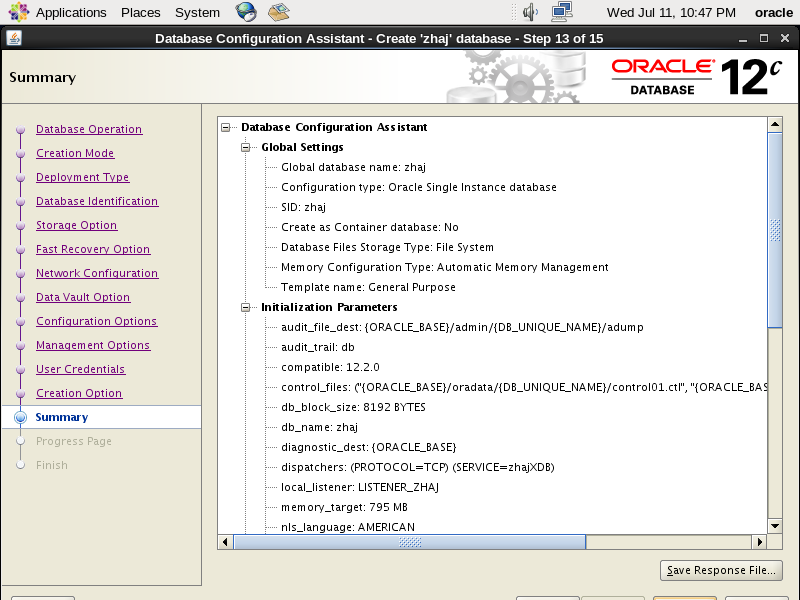Screen dimensions: 800x600
Task: Minimize the Database Configuration Assistant window
Action: (x=743, y=39)
